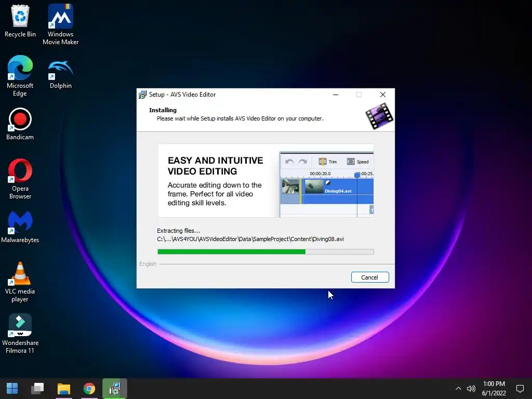Click the redo arrow in promo banner
The height and width of the screenshot is (399, 532).
[x=303, y=162]
